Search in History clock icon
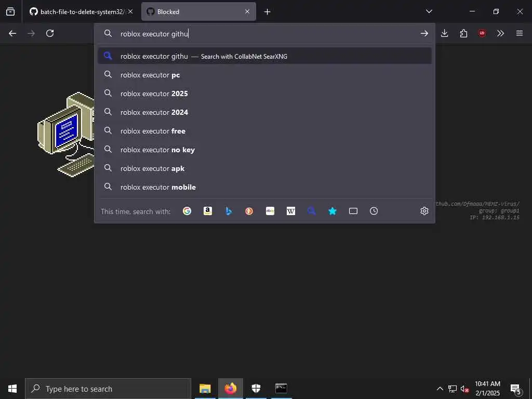 (374, 211)
